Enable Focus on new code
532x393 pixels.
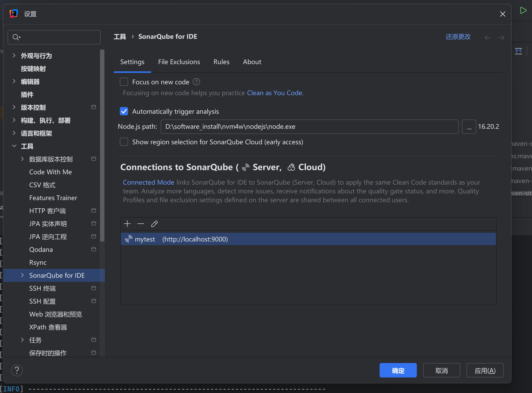(x=124, y=82)
